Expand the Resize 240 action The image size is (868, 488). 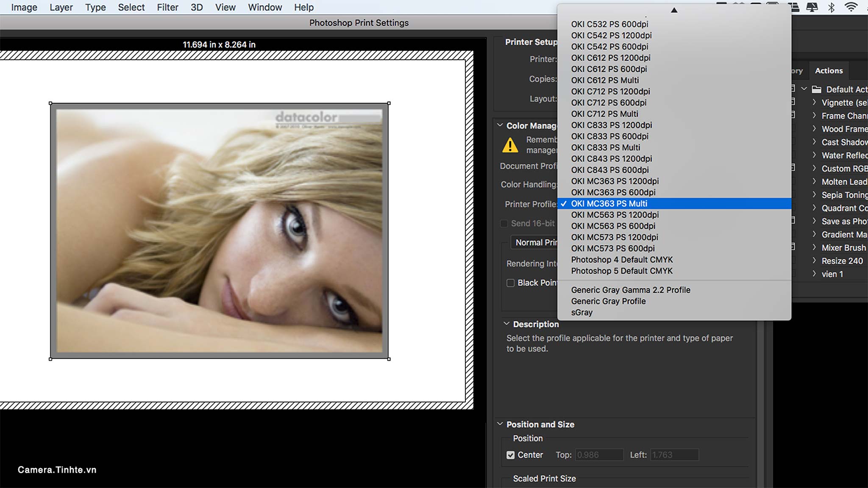click(x=814, y=261)
